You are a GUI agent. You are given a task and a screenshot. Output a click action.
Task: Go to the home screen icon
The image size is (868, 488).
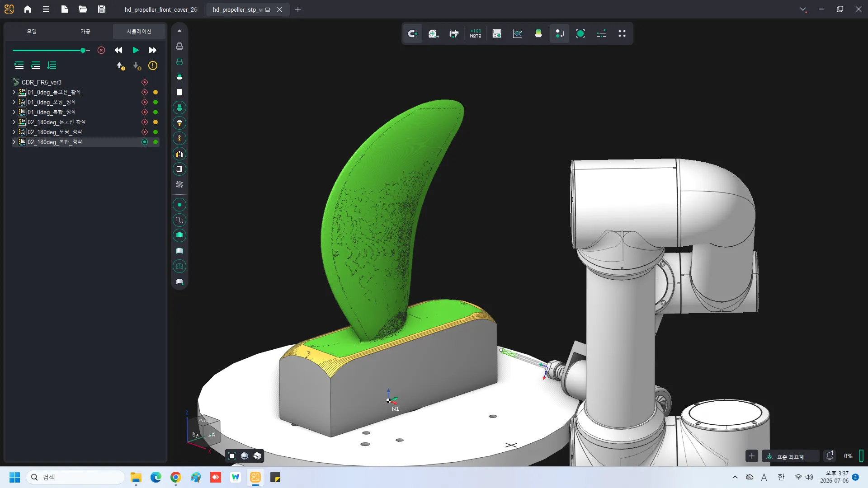[28, 9]
